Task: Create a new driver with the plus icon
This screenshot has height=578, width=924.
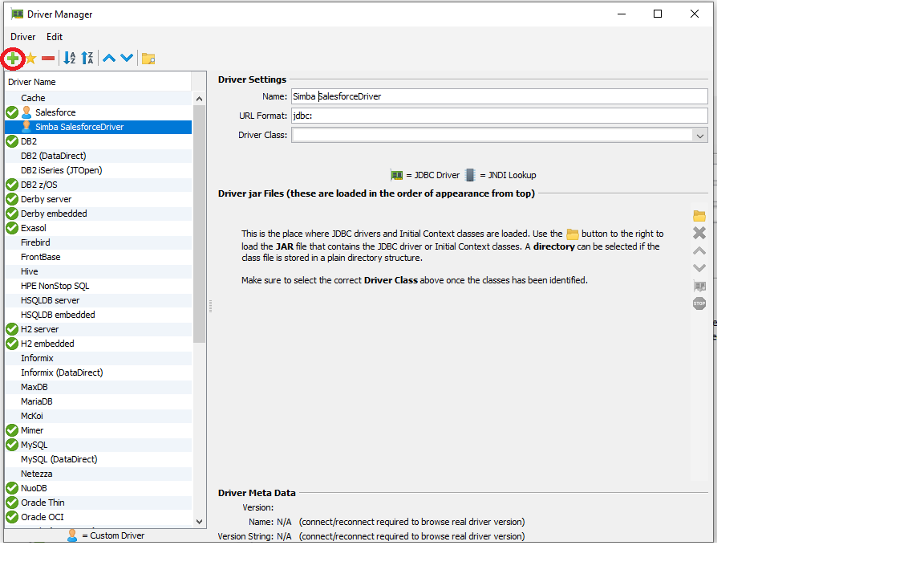Action: (13, 58)
